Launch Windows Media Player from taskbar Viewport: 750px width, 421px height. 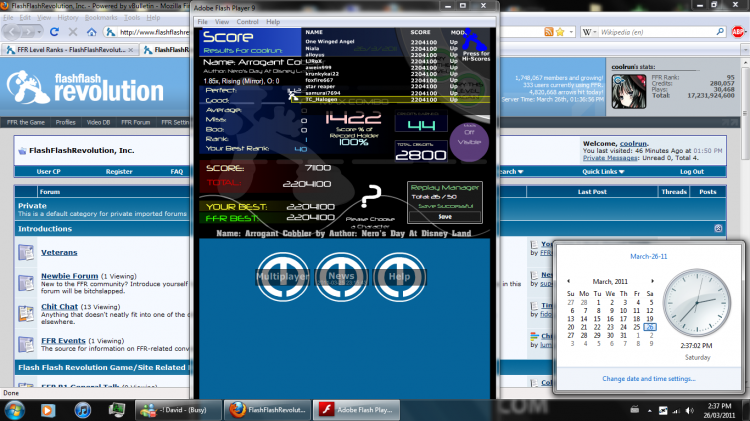point(47,410)
